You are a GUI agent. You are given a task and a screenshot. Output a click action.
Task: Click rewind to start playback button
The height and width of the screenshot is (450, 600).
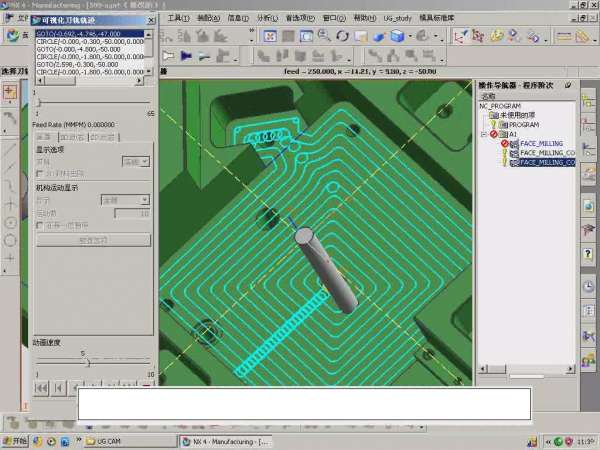(x=42, y=387)
